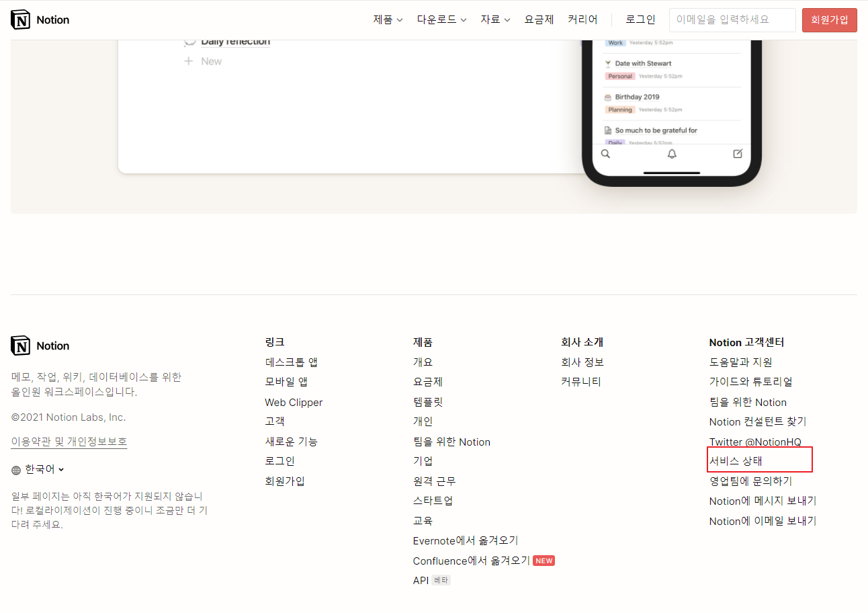Click the 기업 footer link
This screenshot has width=868, height=613.
coord(423,461)
